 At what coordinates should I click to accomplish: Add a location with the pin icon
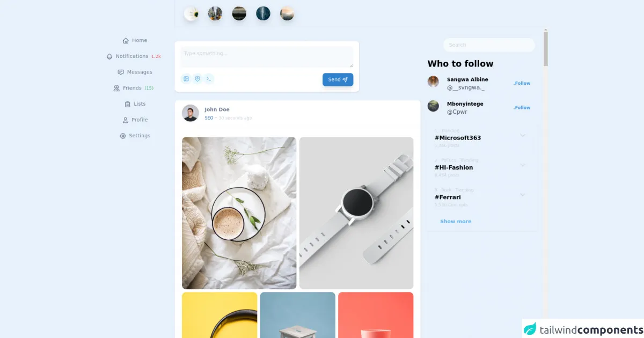tap(197, 79)
